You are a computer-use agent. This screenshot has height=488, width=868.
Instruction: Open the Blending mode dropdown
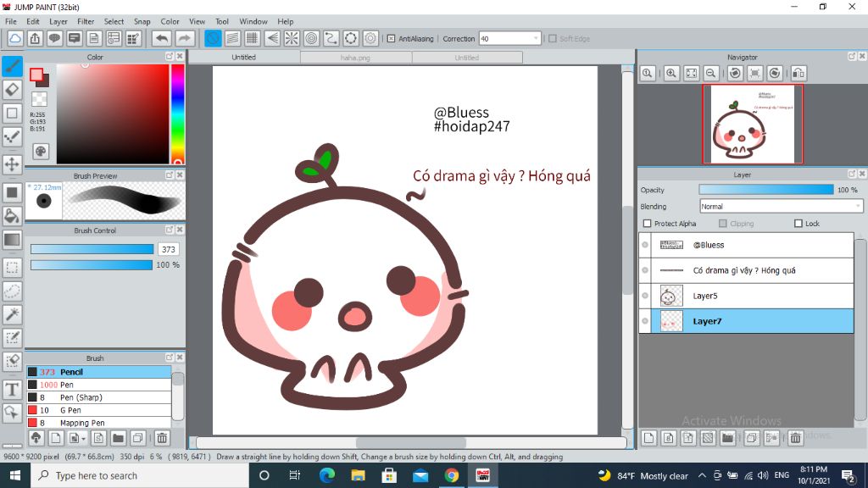pyautogui.click(x=781, y=207)
